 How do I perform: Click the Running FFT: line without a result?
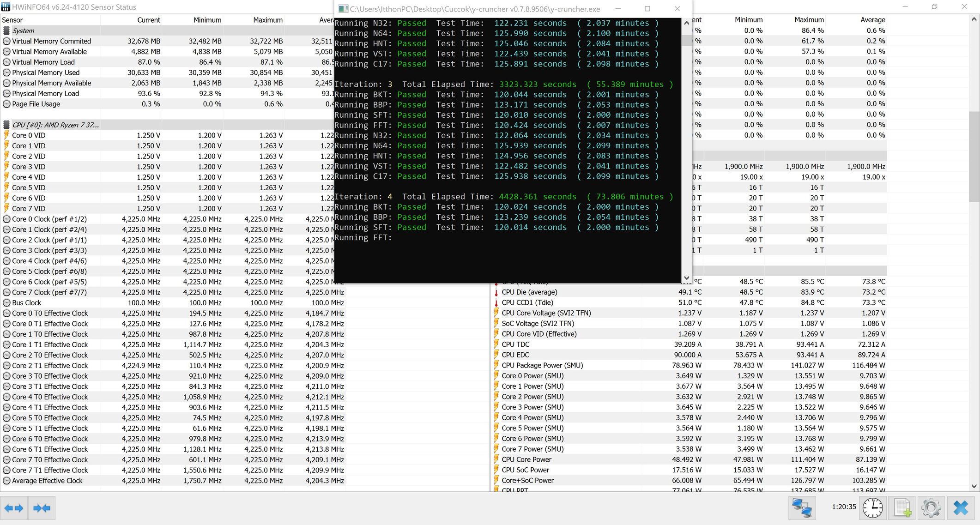tap(363, 238)
